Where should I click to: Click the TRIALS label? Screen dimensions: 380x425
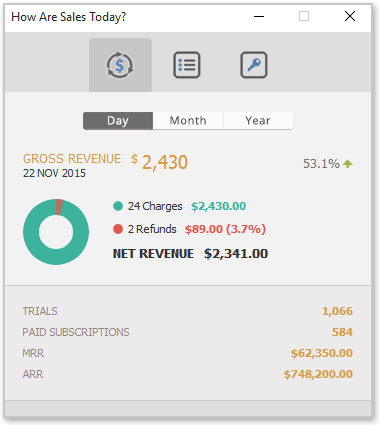[40, 311]
